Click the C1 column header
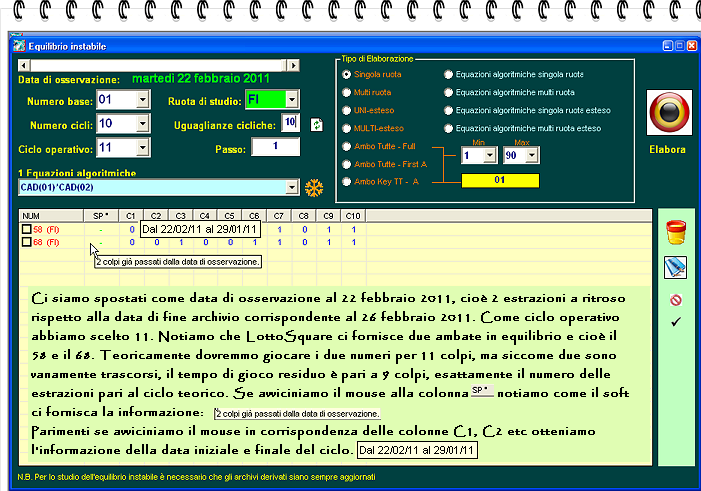Image resolution: width=701 pixels, height=491 pixels. click(x=131, y=216)
